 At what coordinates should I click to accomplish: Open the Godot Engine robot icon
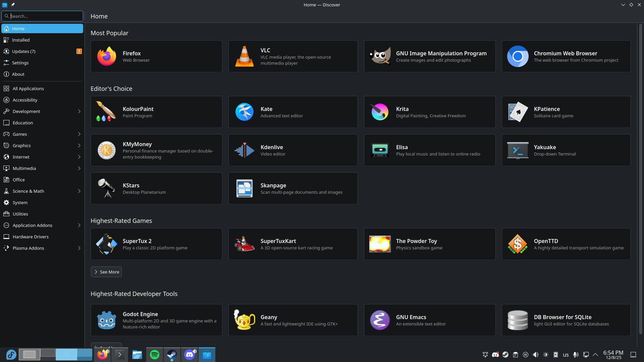107,320
